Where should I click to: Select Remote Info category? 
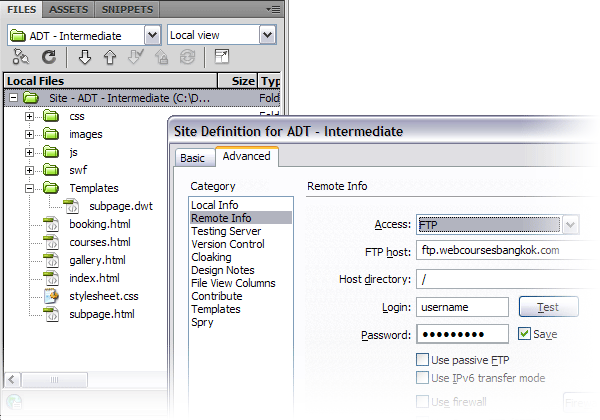tap(241, 218)
